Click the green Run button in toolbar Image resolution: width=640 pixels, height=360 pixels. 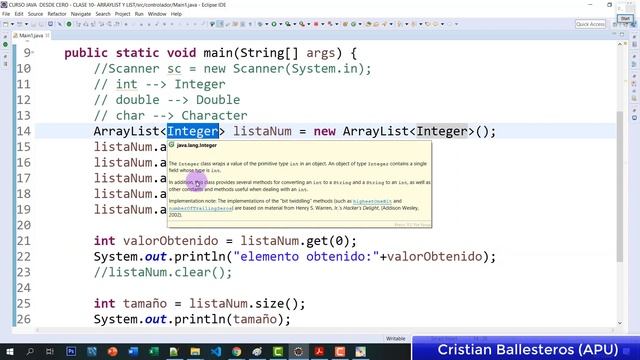coord(274,24)
